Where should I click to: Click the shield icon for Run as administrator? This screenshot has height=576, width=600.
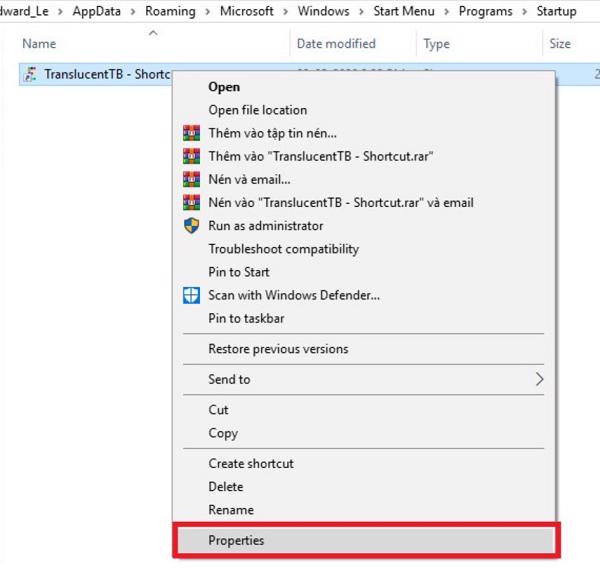tap(191, 226)
